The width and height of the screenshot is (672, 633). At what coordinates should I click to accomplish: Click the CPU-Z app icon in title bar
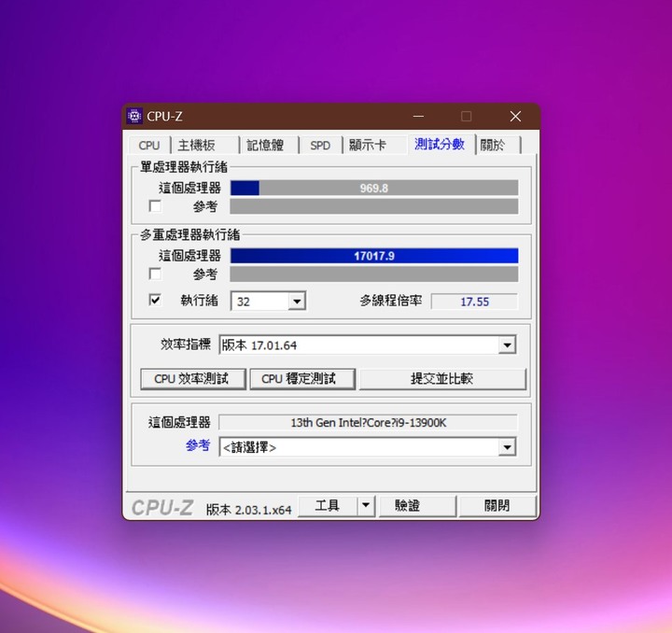(x=134, y=116)
